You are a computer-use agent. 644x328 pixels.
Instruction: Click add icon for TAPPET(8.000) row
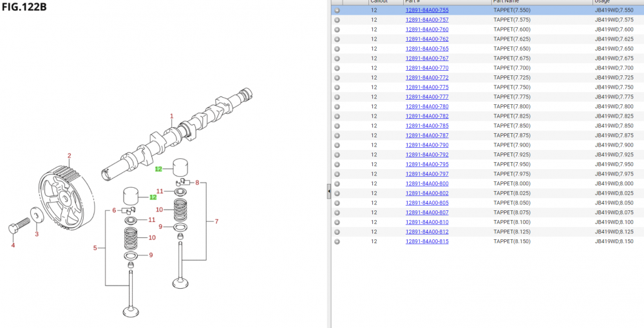[x=337, y=184]
